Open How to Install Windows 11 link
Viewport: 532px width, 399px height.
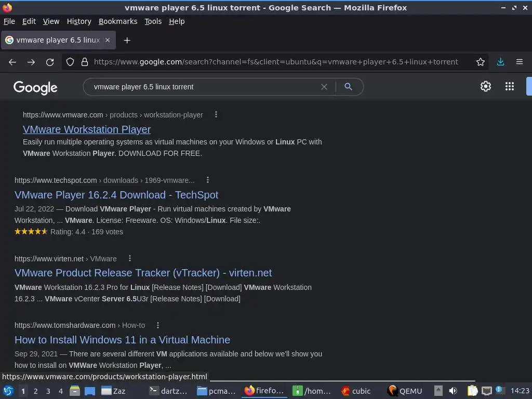[x=122, y=340]
